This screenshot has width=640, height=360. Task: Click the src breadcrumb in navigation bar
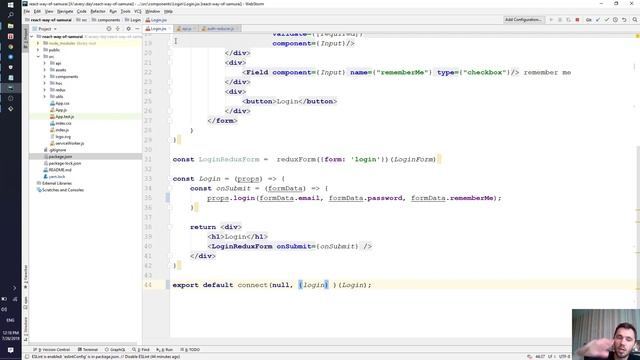(x=82, y=20)
